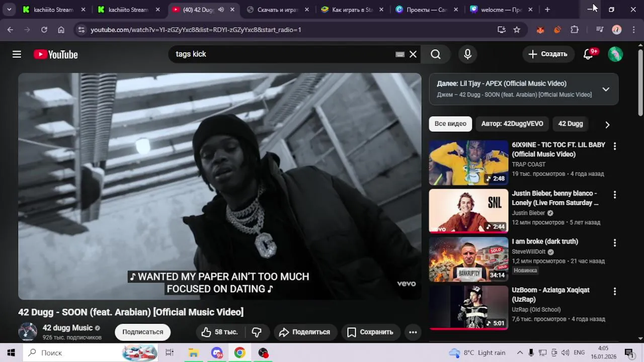Open Chrome tab search dropdown
The image size is (644, 362).
(x=9, y=10)
